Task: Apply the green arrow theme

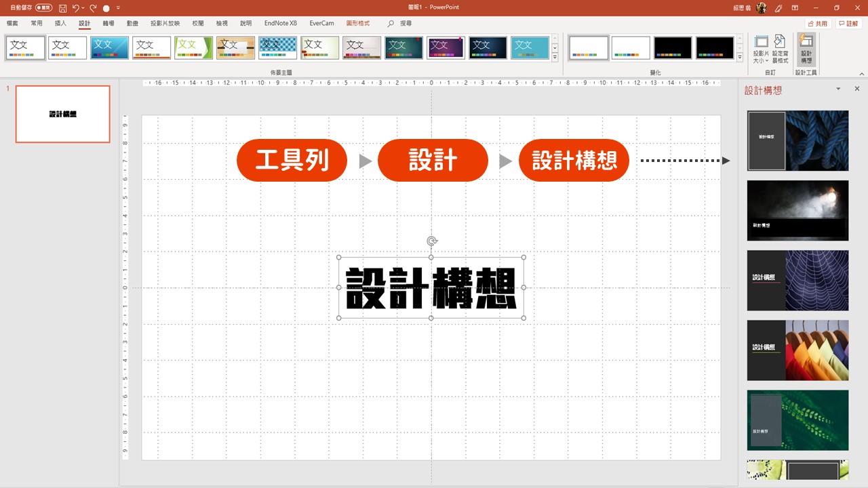Action: coord(193,48)
